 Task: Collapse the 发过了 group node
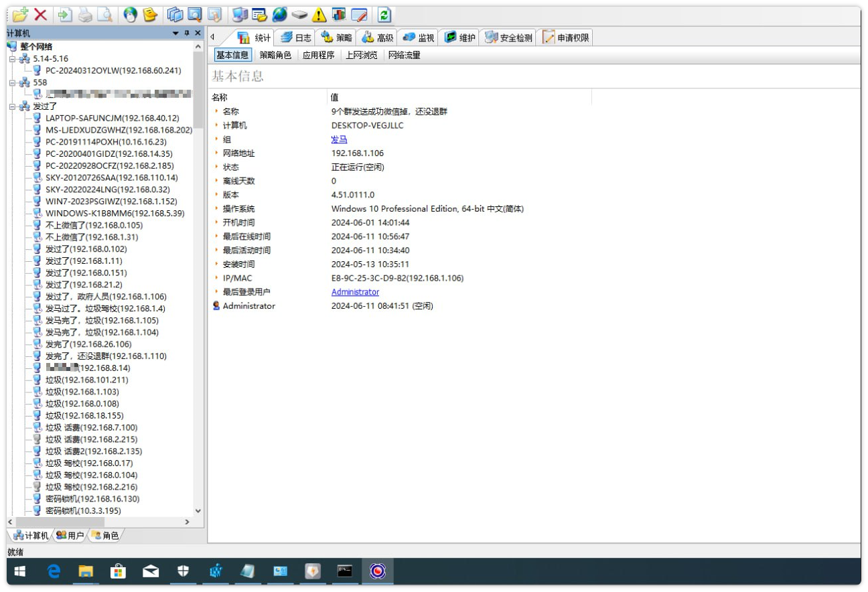(12, 106)
